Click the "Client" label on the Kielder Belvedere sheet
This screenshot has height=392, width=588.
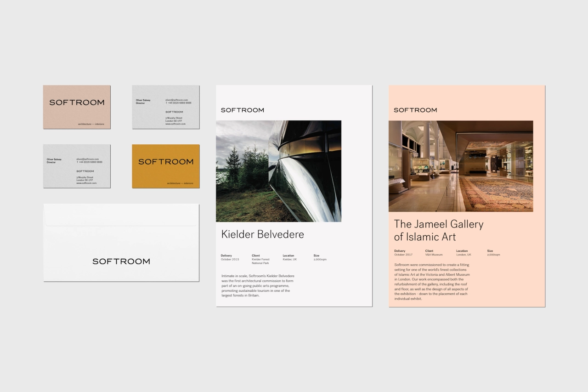pos(255,256)
